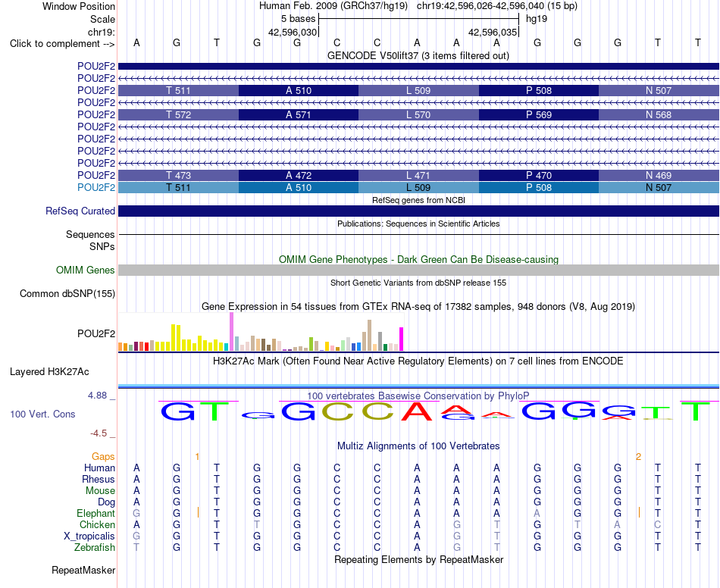Click the '5 bases' scale label
Image resolution: width=720 pixels, height=588 pixels.
click(299, 19)
